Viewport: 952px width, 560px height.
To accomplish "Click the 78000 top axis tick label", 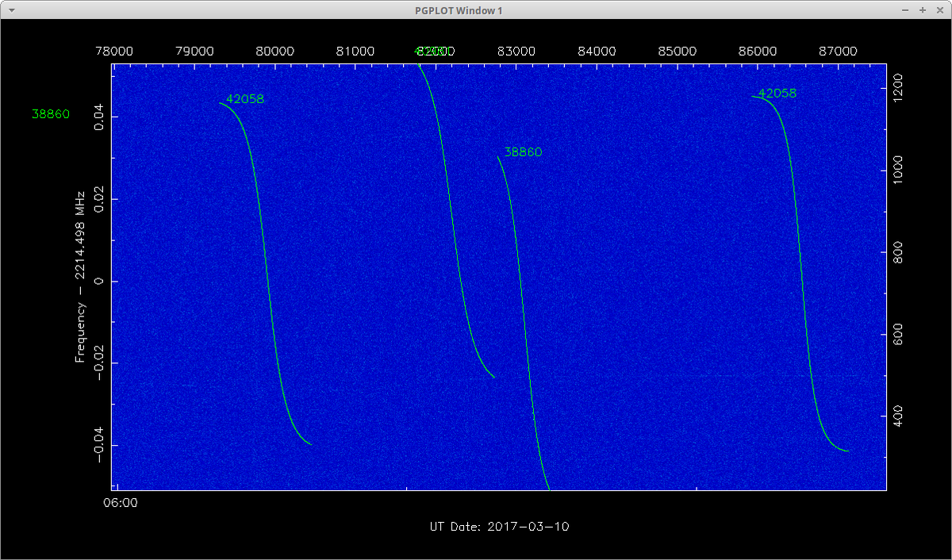I will (x=114, y=51).
